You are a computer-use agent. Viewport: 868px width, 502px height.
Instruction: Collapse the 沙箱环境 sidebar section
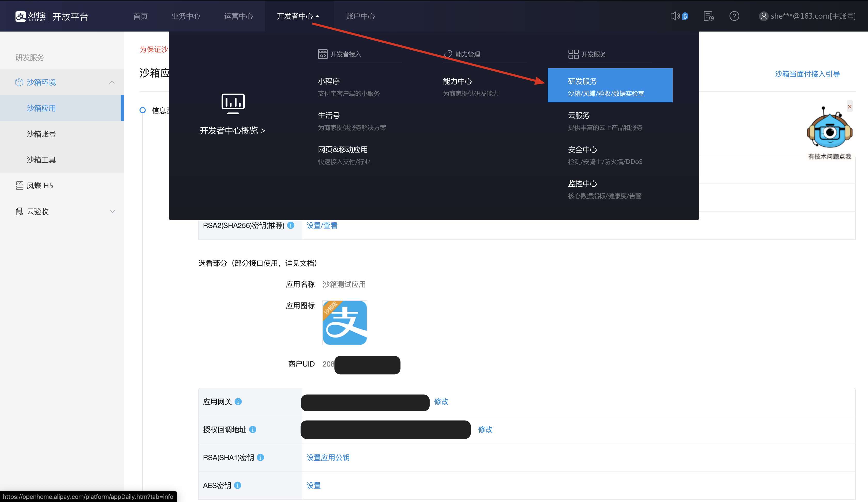coord(112,82)
